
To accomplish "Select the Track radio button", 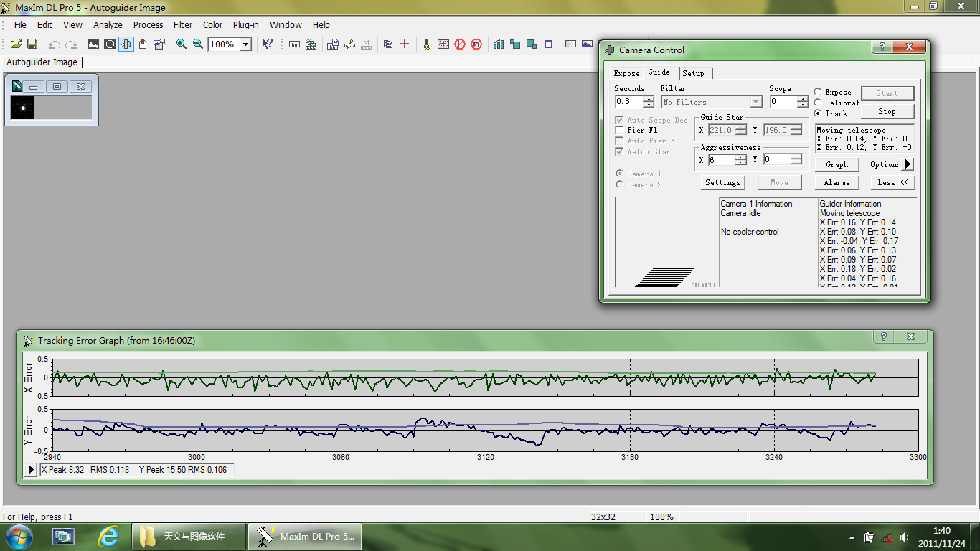I will [x=818, y=113].
